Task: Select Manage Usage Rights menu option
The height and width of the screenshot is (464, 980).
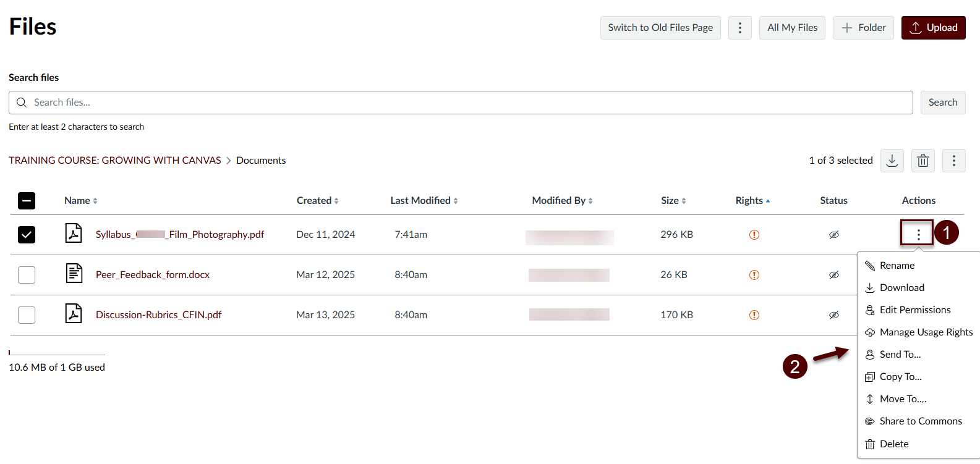Action: pyautogui.click(x=926, y=332)
